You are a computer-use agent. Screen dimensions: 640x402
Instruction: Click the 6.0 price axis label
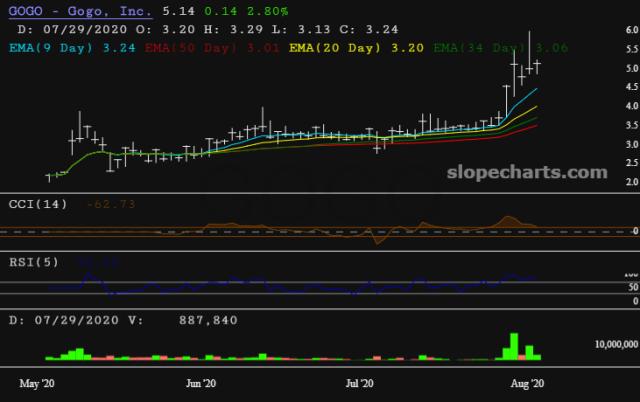point(632,30)
